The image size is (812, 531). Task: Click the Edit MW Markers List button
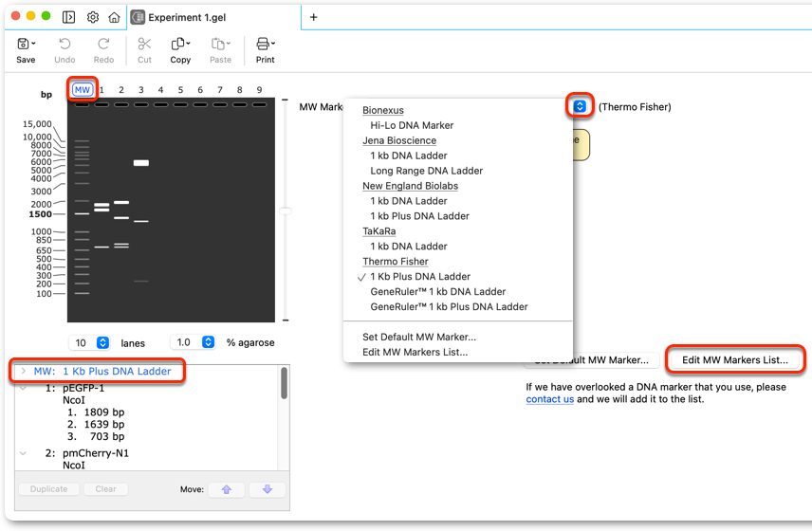coord(735,360)
